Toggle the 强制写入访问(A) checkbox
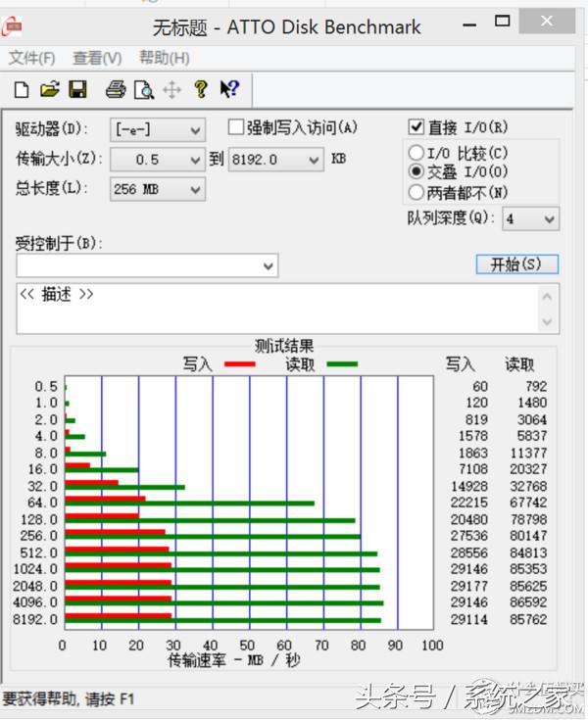The height and width of the screenshot is (720, 588). pos(235,127)
